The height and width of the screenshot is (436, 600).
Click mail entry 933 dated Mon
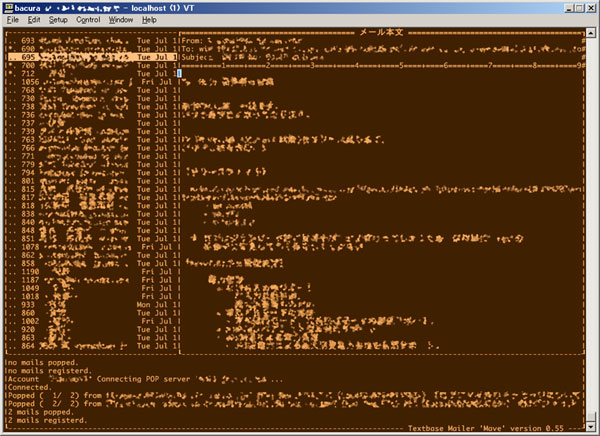click(90, 303)
